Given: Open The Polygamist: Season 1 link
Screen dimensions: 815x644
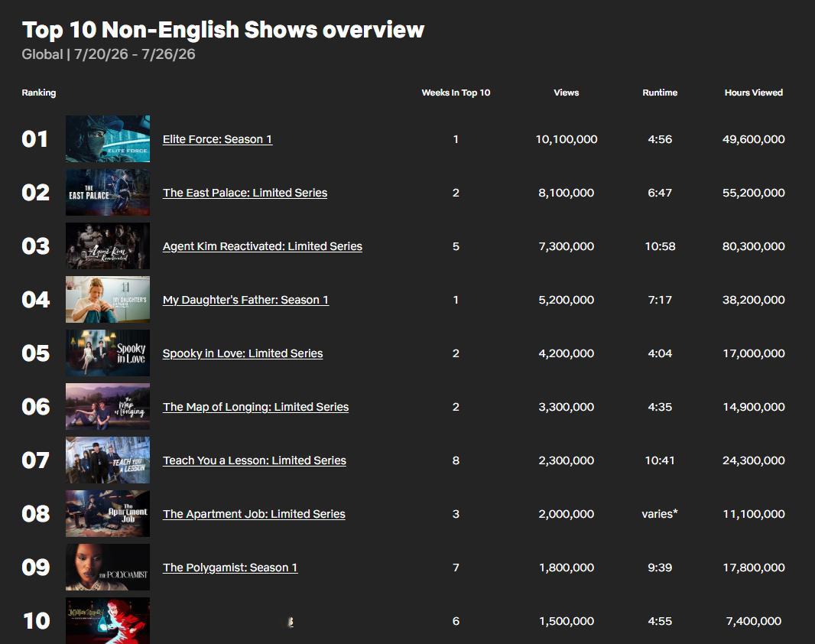Looking at the screenshot, I should pyautogui.click(x=229, y=568).
